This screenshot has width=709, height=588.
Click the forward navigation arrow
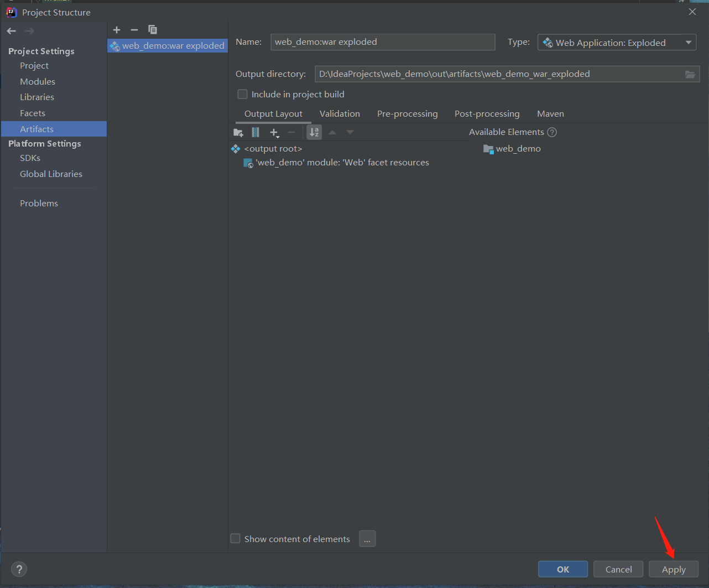(x=29, y=31)
